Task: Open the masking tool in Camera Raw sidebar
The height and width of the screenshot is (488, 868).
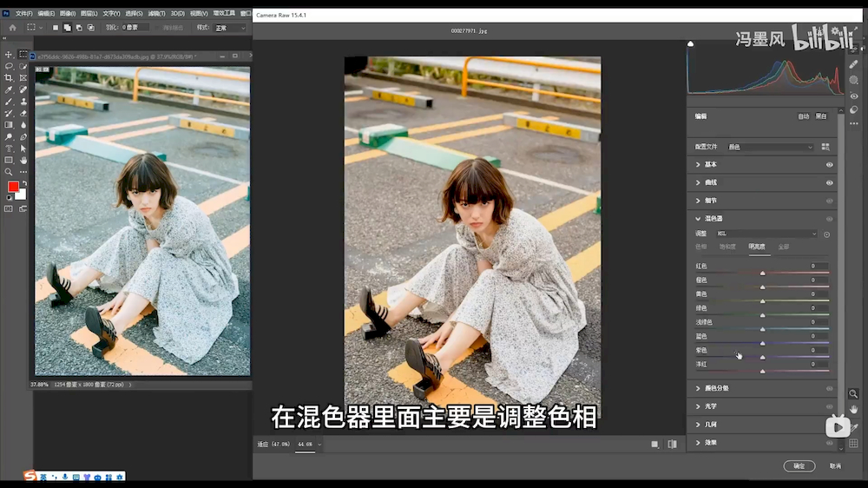Action: [x=853, y=80]
